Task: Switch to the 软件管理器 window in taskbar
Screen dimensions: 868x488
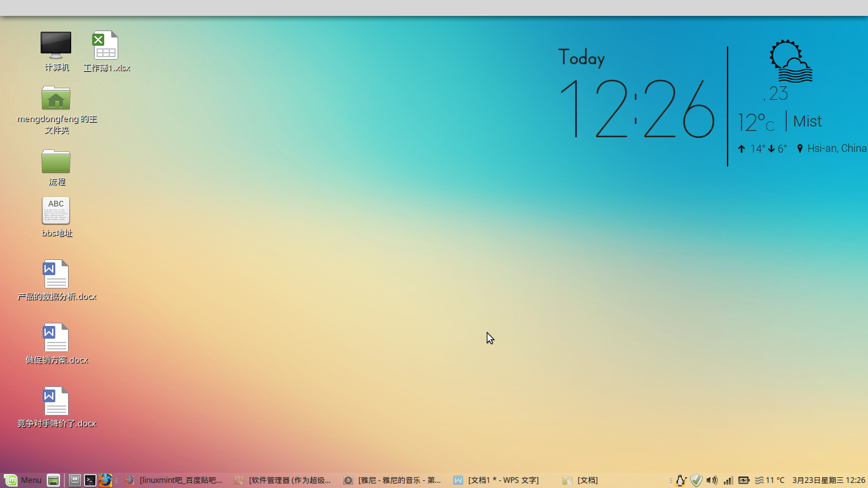Action: pyautogui.click(x=283, y=480)
